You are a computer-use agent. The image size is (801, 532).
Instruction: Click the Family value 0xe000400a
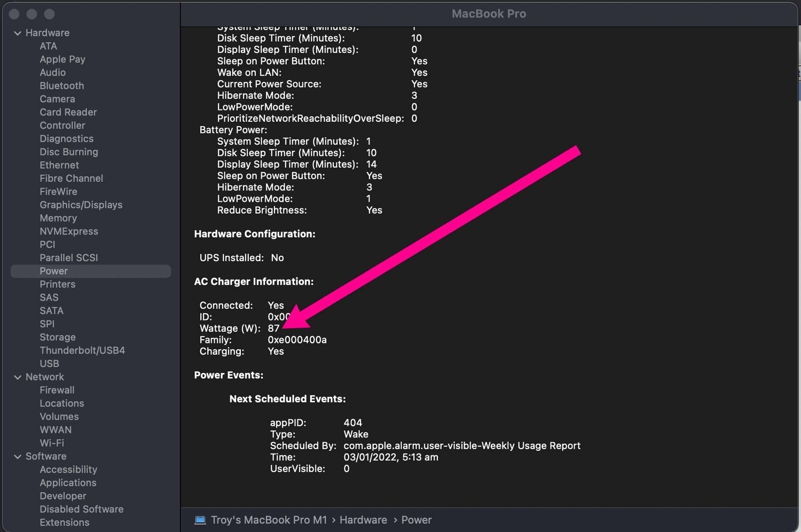click(x=297, y=340)
